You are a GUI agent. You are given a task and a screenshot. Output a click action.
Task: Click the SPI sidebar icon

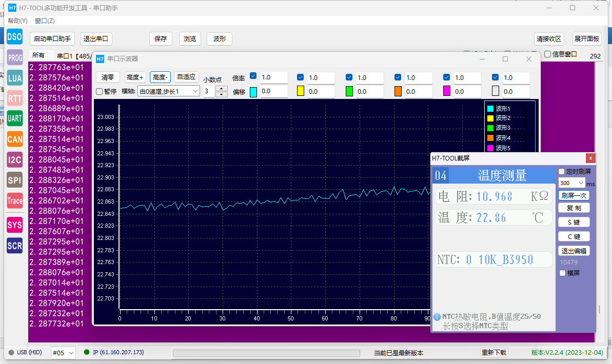click(x=14, y=180)
